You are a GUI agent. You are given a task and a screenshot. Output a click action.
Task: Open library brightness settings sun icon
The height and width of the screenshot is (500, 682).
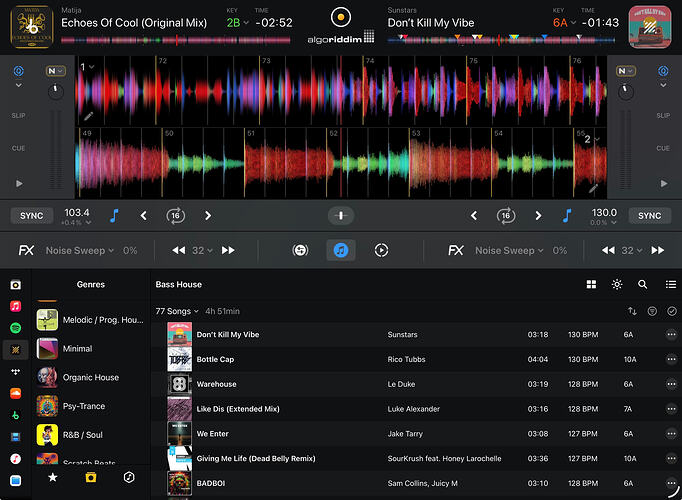617,284
